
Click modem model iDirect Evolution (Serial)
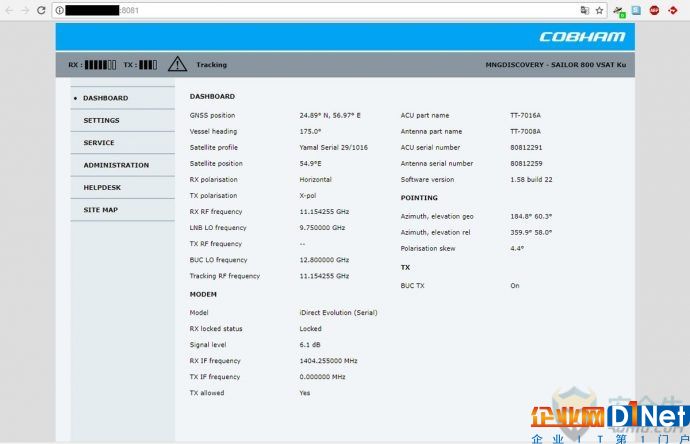tap(338, 312)
